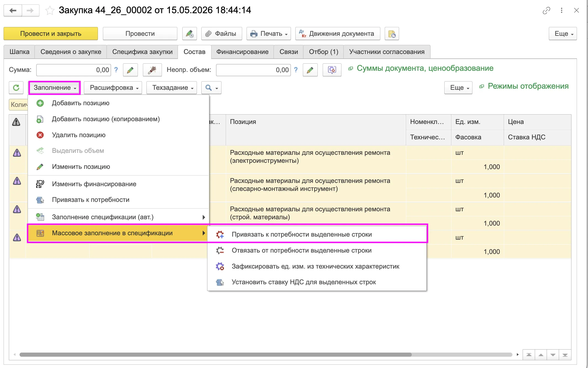
Task: Go back with the left arrow button
Action: pyautogui.click(x=13, y=10)
